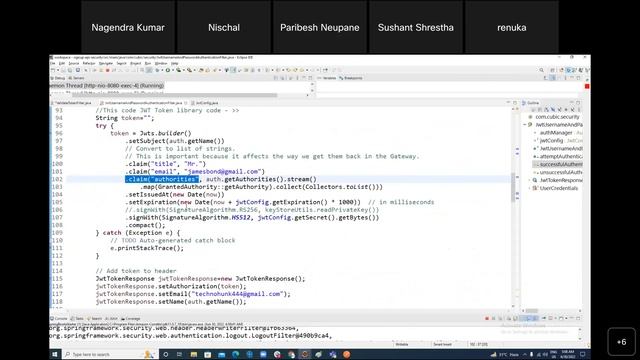Open the Servers view tab
640x360 pixels.
coord(76,78)
